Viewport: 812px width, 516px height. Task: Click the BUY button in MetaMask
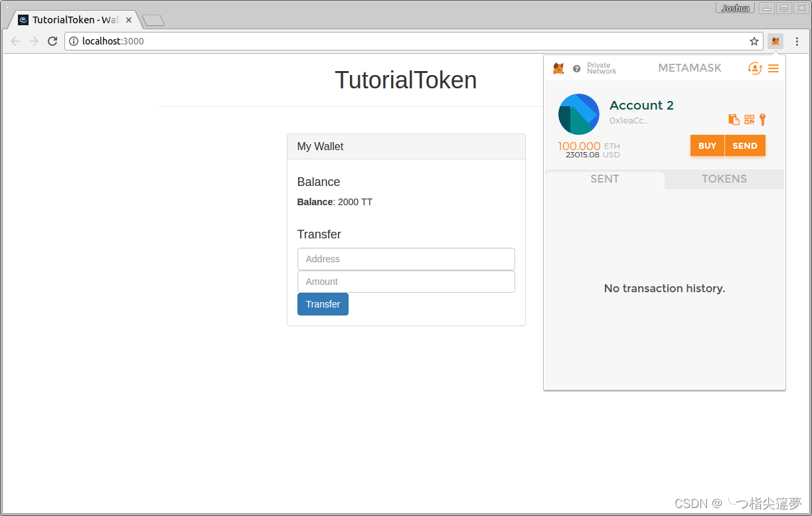coord(707,146)
